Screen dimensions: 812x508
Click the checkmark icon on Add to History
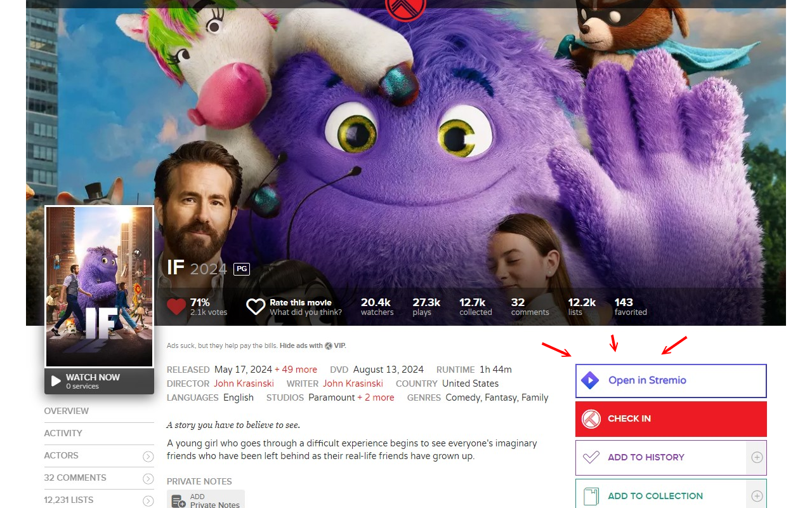click(x=591, y=457)
